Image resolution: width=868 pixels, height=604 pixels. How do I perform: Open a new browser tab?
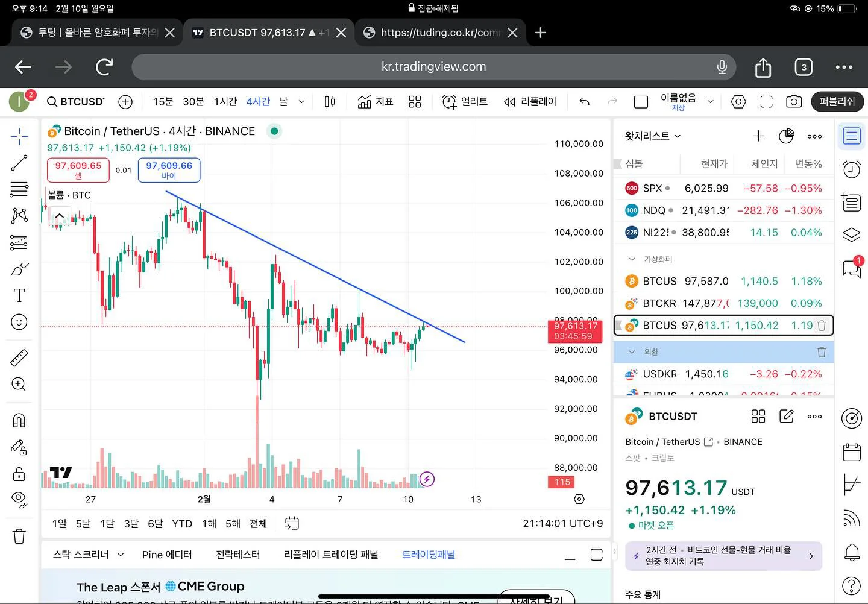pos(540,33)
